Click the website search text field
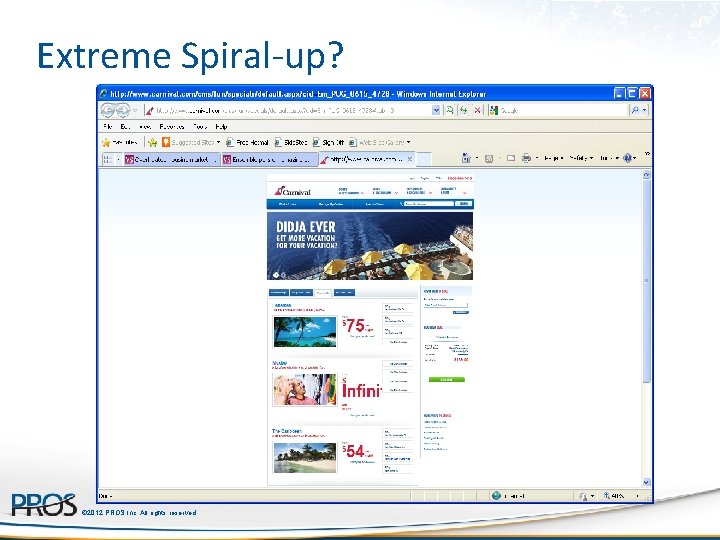The width and height of the screenshot is (720, 540). tap(428, 204)
